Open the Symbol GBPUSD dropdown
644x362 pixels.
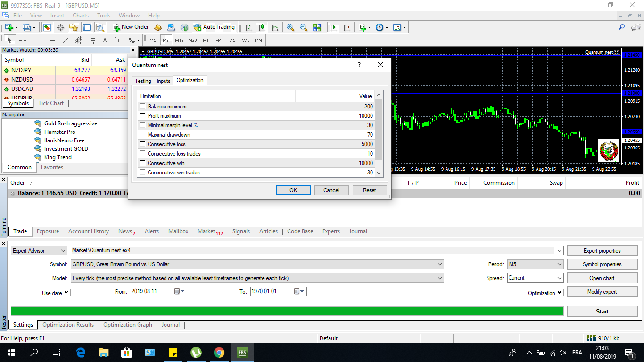(x=440, y=264)
